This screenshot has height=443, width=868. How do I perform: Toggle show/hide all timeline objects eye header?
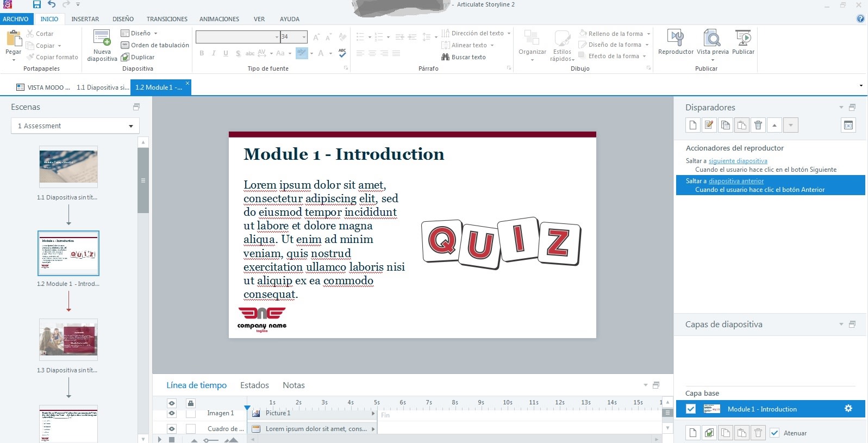(x=172, y=403)
